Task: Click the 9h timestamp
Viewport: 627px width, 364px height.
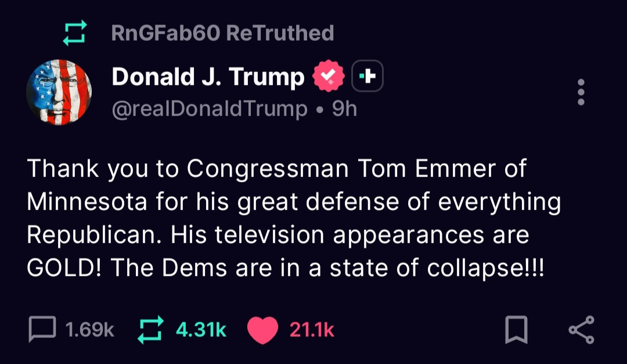Action: (344, 109)
